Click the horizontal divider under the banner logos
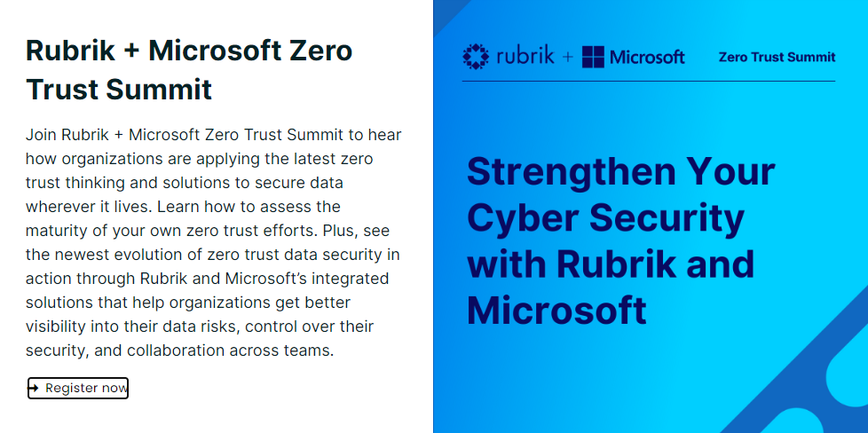Screen dimensions: 868x433 (x=648, y=82)
